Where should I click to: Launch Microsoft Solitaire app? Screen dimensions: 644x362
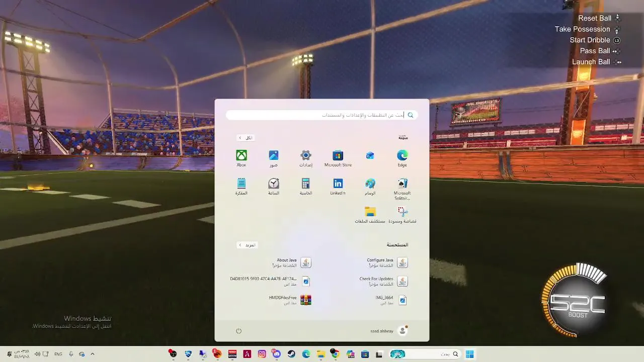(402, 189)
